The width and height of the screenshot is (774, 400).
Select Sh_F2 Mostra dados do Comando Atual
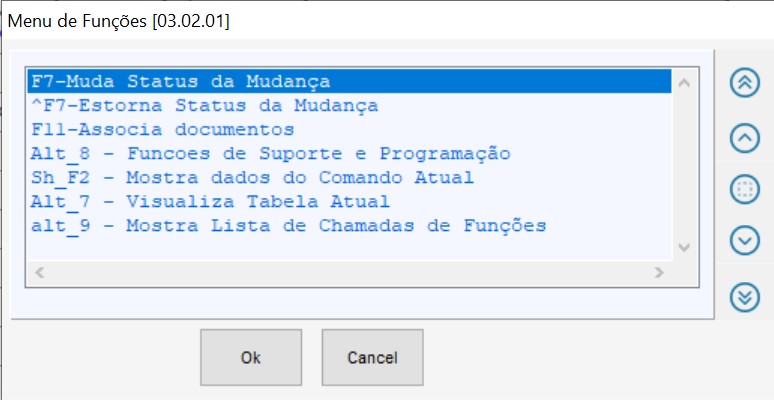pyautogui.click(x=252, y=177)
